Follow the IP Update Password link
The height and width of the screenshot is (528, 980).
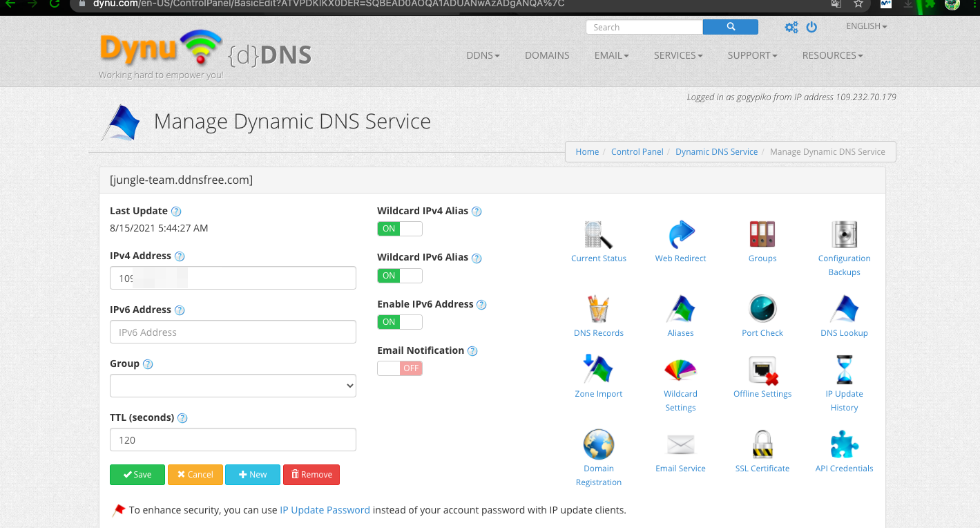click(x=325, y=510)
